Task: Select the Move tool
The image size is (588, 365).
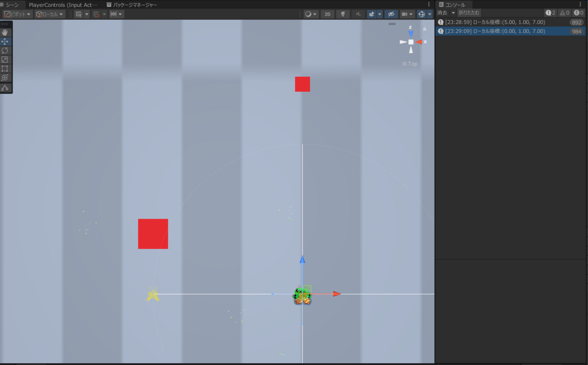Action: pos(5,41)
